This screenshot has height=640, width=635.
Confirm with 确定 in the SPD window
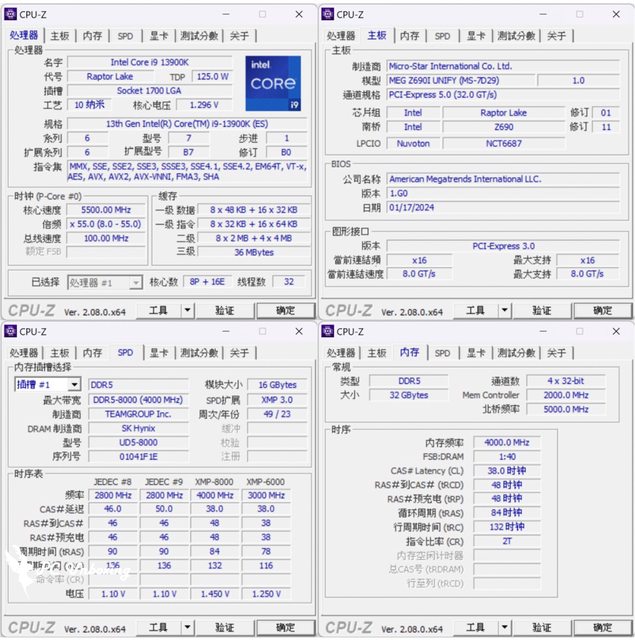tap(285, 628)
